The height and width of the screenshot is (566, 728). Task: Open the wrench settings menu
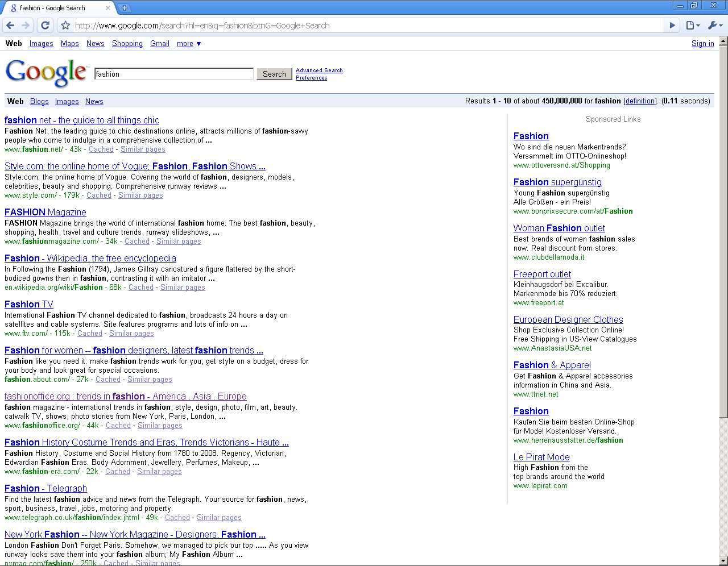point(715,25)
